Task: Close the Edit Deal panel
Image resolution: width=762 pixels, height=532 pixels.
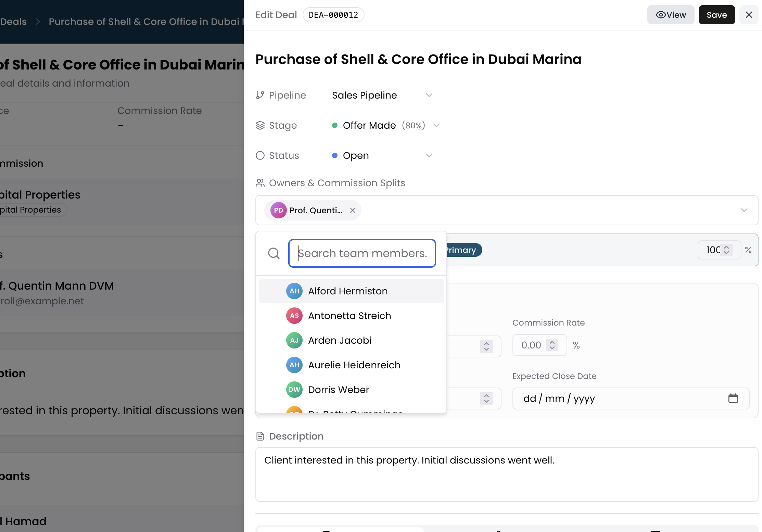Action: pyautogui.click(x=749, y=15)
